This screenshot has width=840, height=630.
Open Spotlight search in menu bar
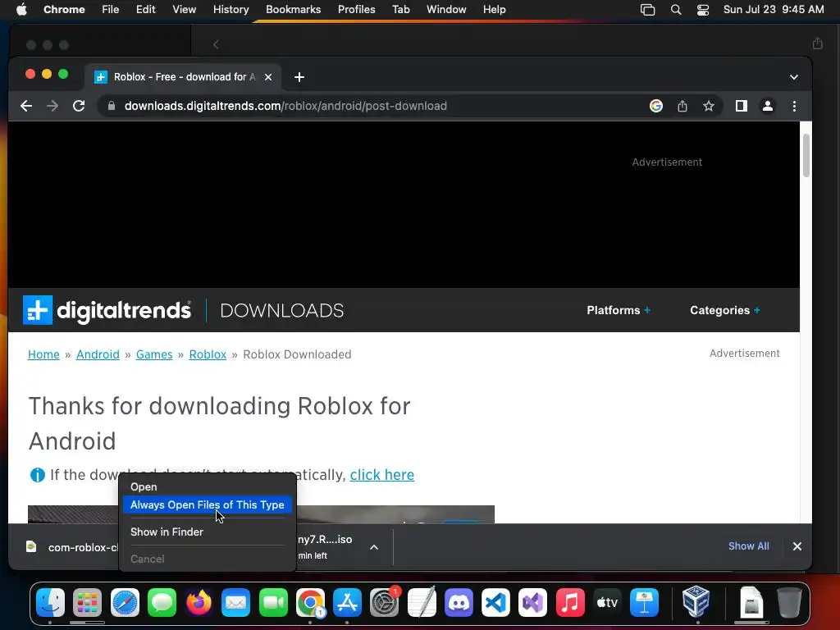(676, 10)
